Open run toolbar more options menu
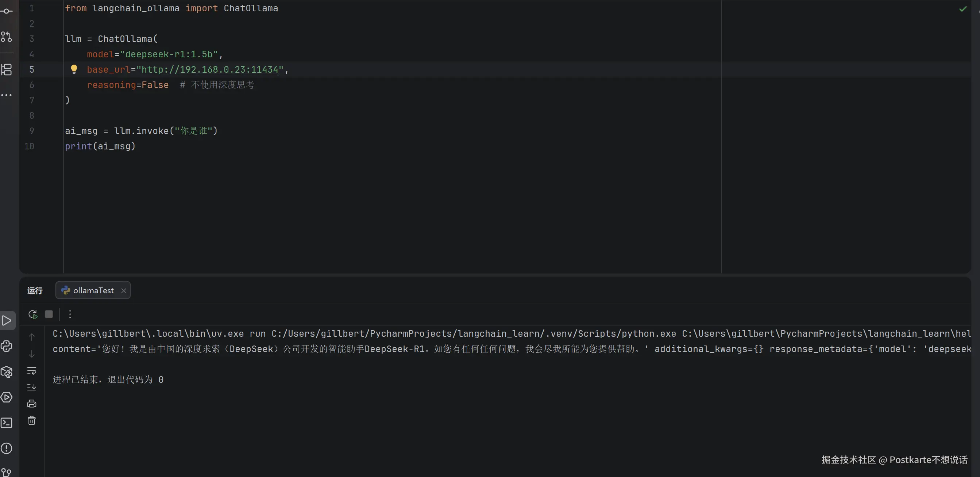The image size is (980, 477). 70,314
